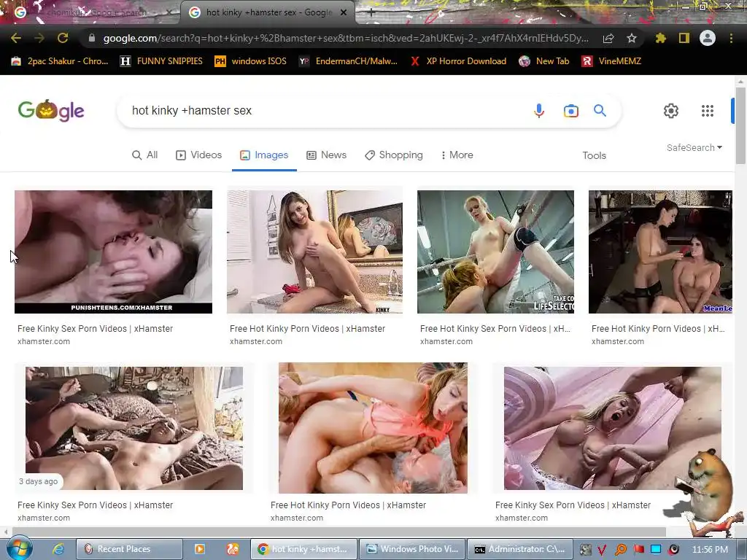Viewport: 747px width, 560px height.
Task: Click the vertical page scrollbar
Action: point(740,125)
